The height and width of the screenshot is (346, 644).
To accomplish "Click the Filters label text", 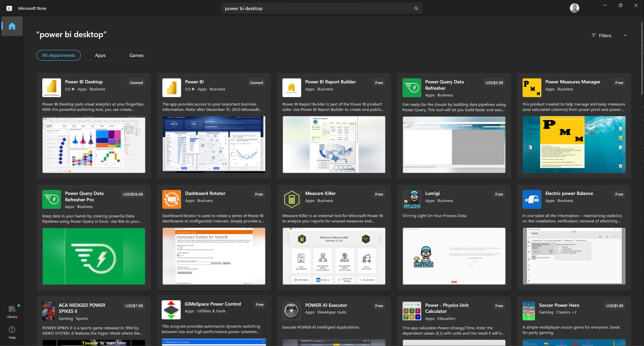I will pyautogui.click(x=605, y=36).
